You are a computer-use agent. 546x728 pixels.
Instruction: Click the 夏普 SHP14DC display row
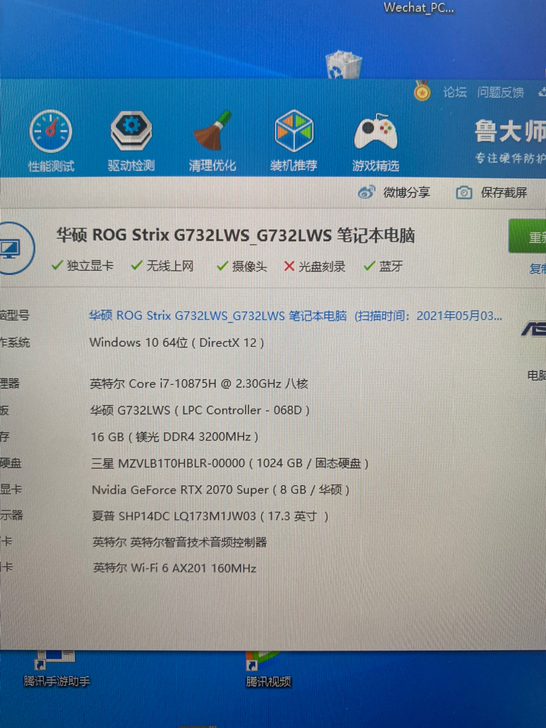click(210, 516)
